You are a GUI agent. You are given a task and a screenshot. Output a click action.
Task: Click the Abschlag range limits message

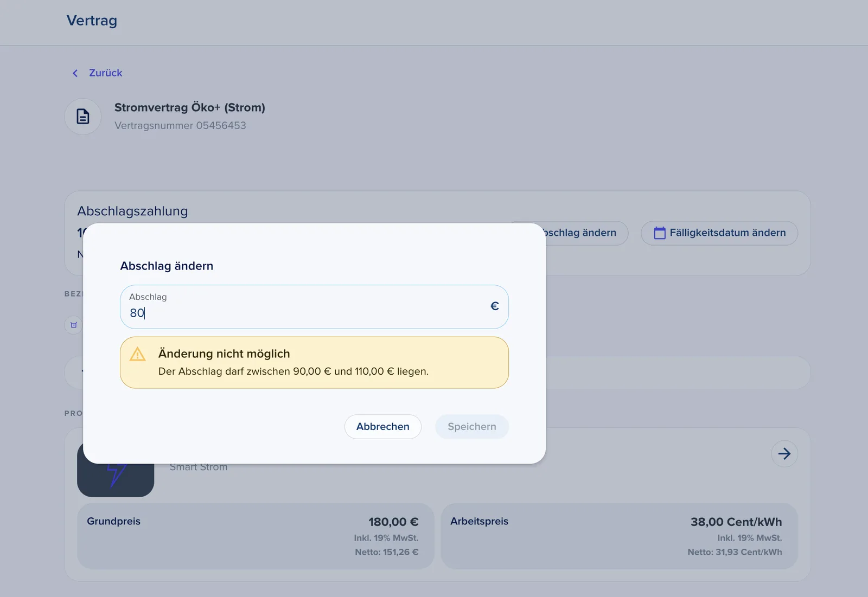pos(293,371)
